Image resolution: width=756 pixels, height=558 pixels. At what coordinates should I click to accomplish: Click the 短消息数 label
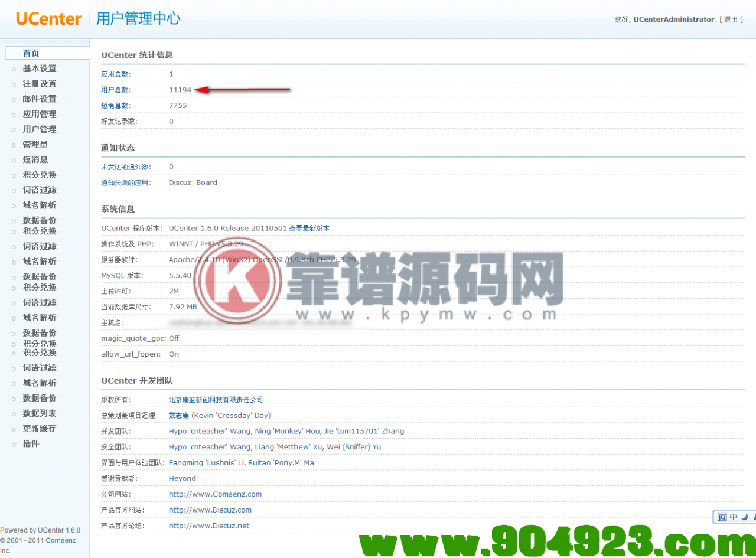tap(116, 105)
